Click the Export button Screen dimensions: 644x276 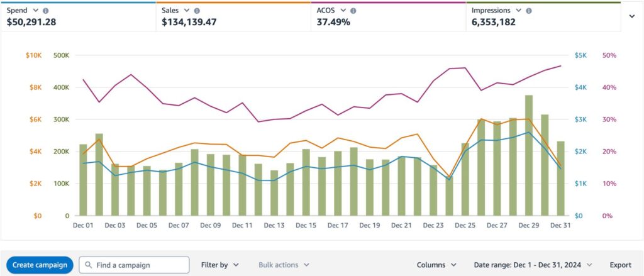coord(620,265)
